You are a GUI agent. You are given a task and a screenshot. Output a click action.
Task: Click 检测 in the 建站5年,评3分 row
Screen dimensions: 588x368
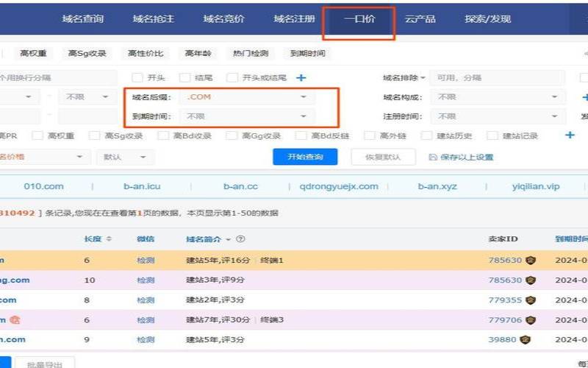coord(146,340)
